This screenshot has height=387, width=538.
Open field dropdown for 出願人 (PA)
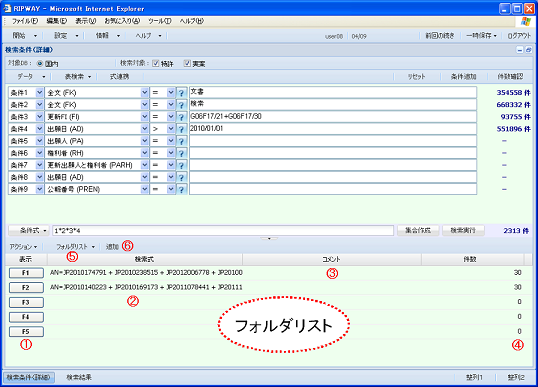pyautogui.click(x=144, y=141)
